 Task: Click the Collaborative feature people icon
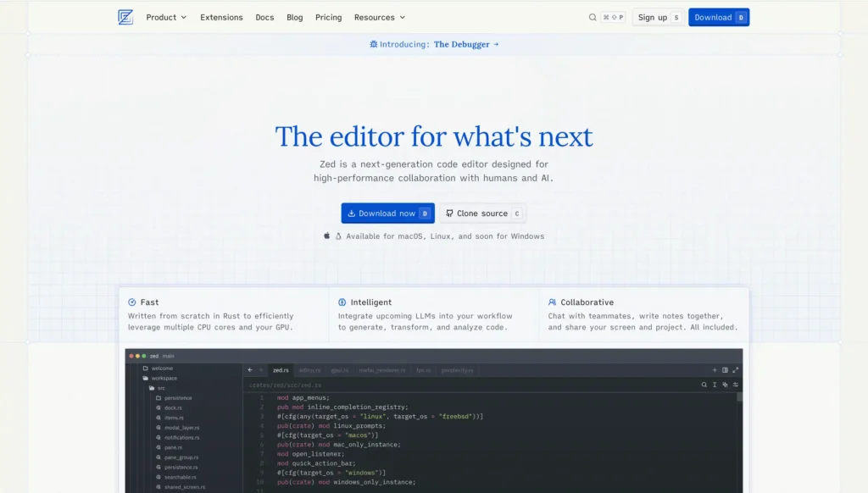(x=552, y=302)
